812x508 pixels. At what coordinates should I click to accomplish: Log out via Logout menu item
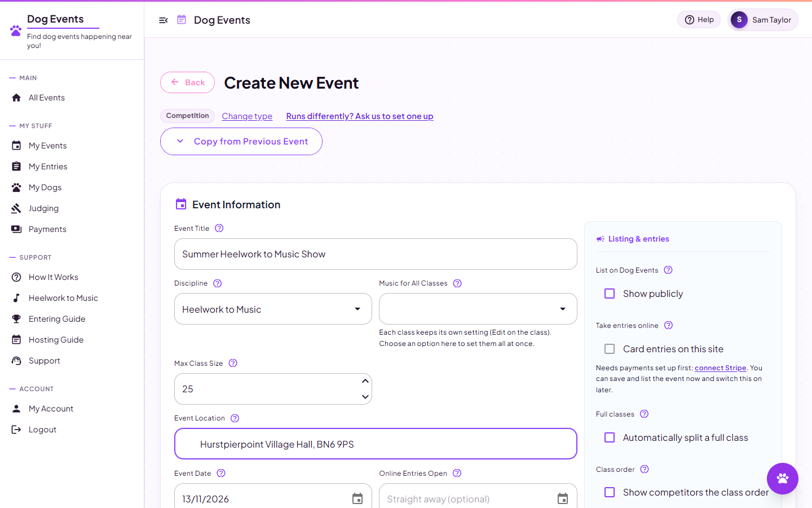tap(42, 430)
